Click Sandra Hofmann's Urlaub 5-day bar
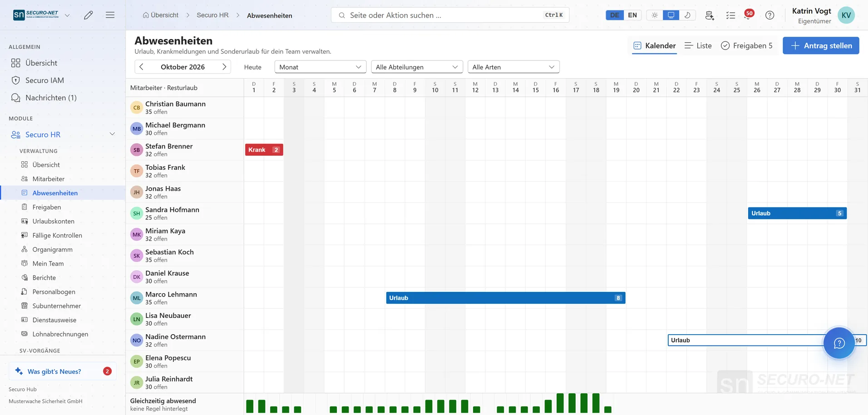 pyautogui.click(x=797, y=213)
